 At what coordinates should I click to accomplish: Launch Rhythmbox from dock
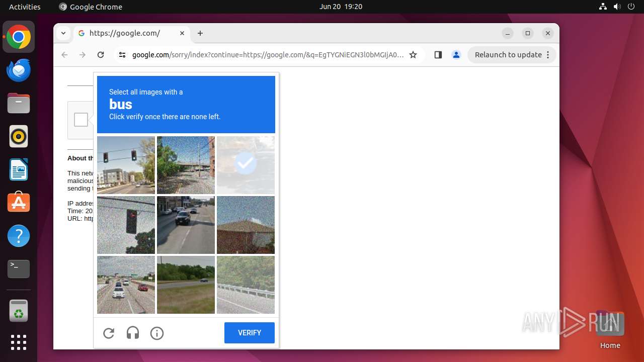pyautogui.click(x=19, y=136)
